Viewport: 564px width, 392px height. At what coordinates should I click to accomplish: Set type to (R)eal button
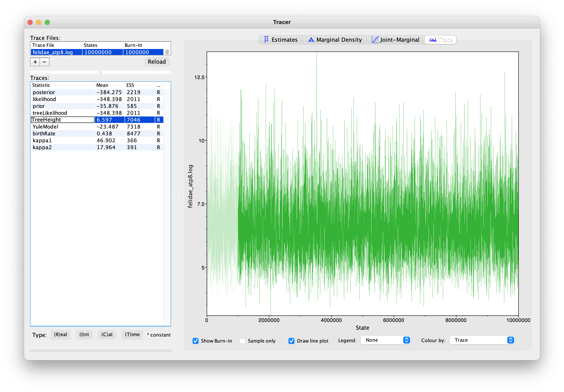pos(60,335)
